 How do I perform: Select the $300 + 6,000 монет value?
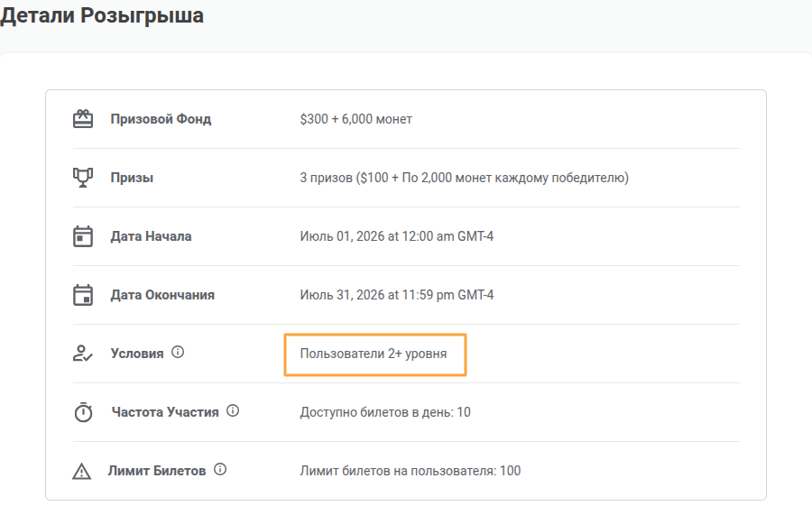[x=355, y=119]
